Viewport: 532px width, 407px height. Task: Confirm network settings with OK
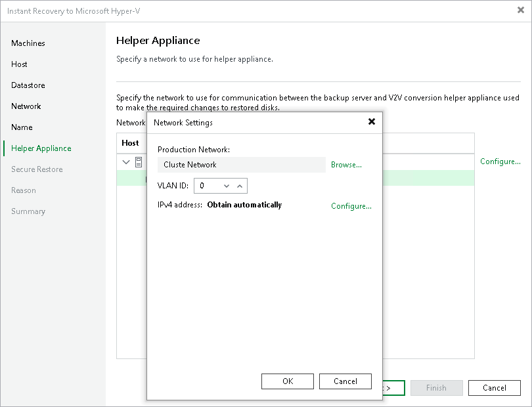pyautogui.click(x=288, y=381)
